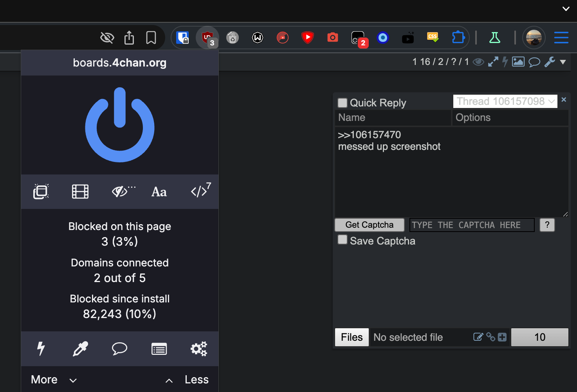Toggle remote fonts blocking Aa icon
Viewport: 577px width, 392px height.
tap(159, 192)
